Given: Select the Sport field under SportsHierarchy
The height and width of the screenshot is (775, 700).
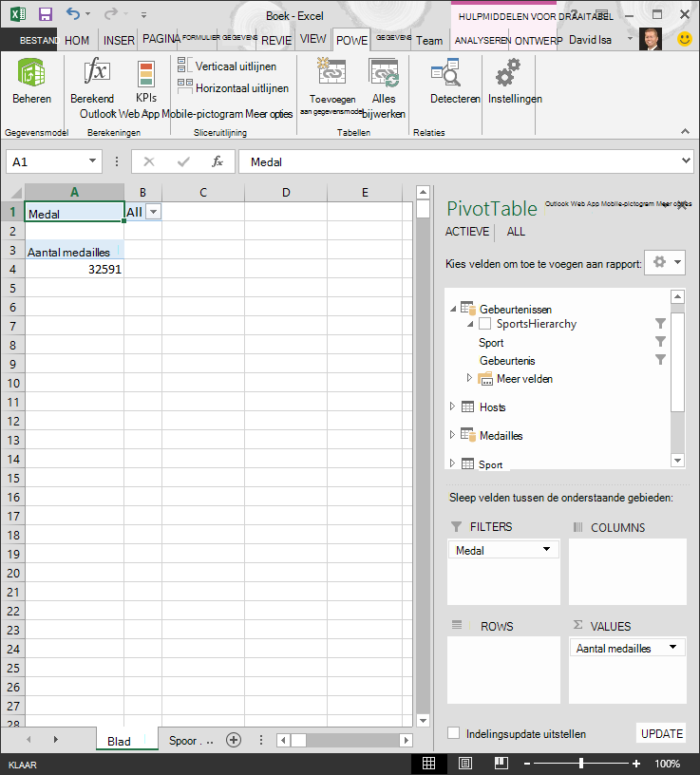Looking at the screenshot, I should click(x=491, y=342).
